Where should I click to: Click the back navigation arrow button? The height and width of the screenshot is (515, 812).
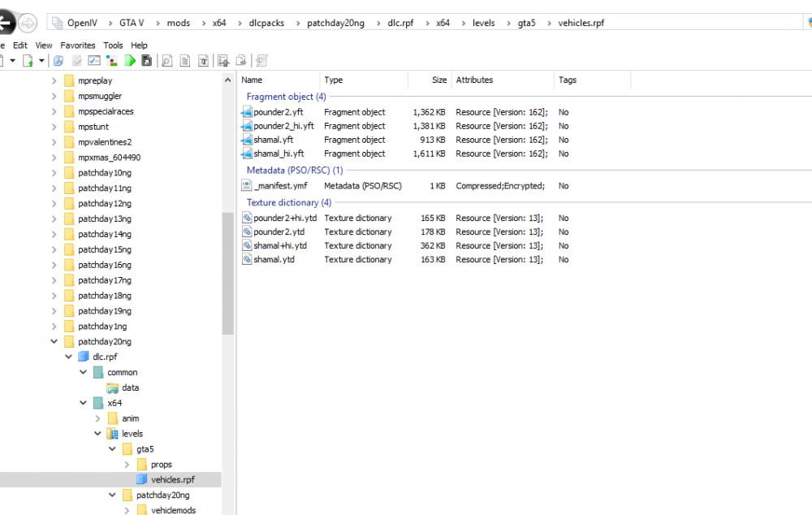6,23
